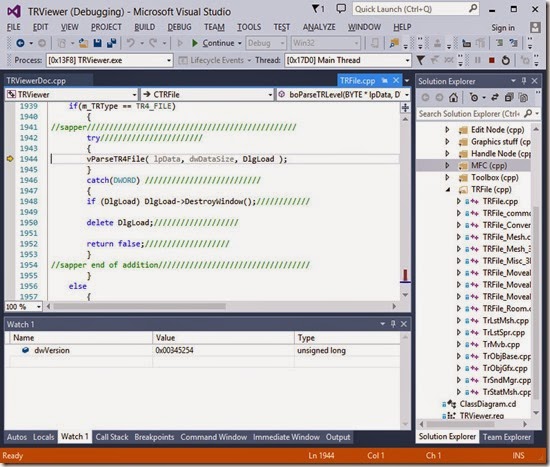Click the Navigate Backward arrow in toolbar

pyautogui.click(x=20, y=43)
